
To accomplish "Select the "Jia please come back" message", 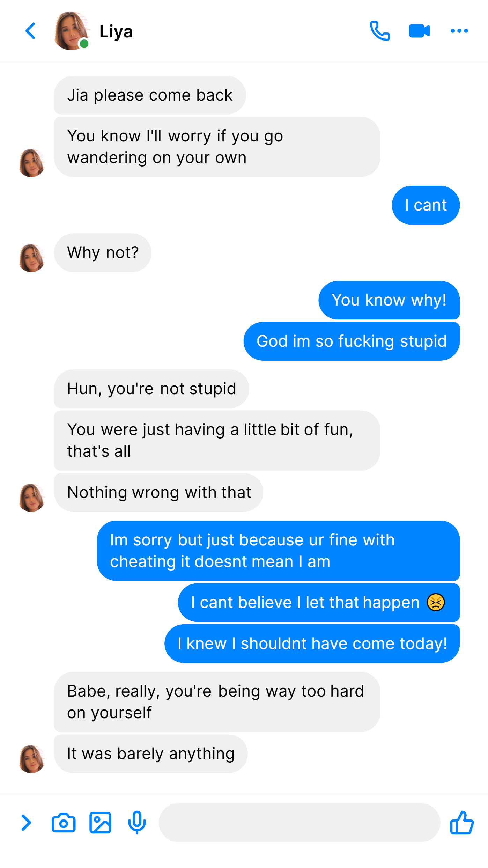I will [150, 95].
